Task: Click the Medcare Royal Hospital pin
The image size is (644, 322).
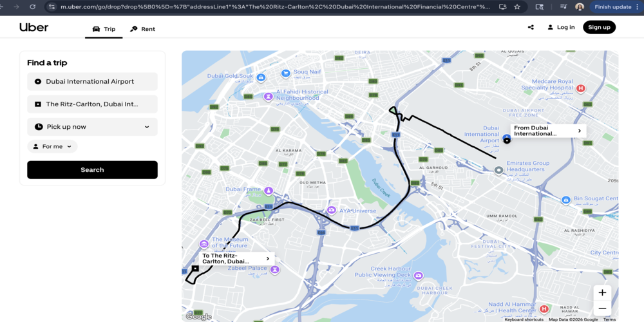Action: (580, 88)
